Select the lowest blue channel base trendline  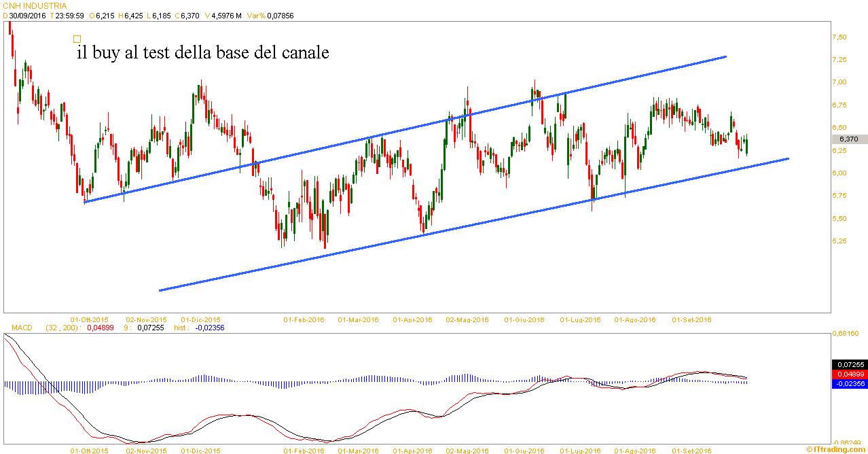473,225
